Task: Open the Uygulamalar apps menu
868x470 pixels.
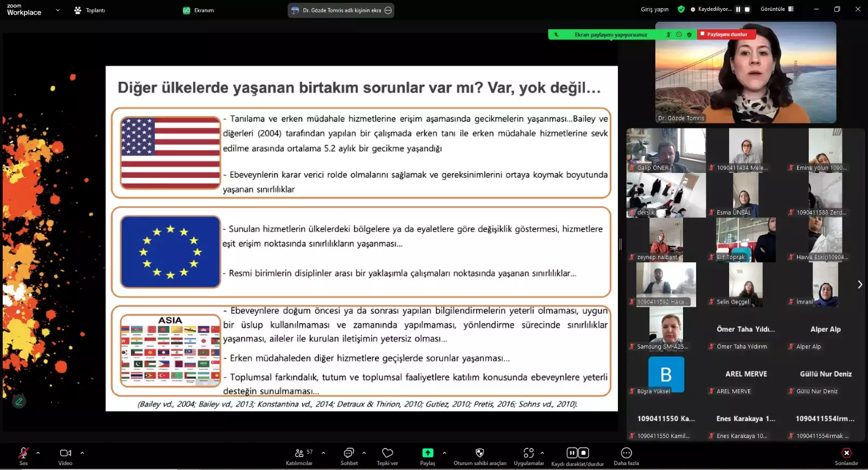Action: point(528,456)
